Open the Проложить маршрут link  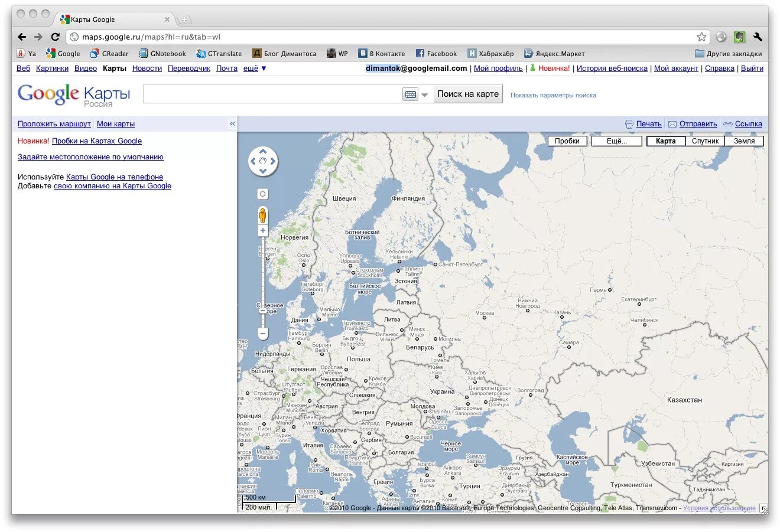[x=54, y=124]
